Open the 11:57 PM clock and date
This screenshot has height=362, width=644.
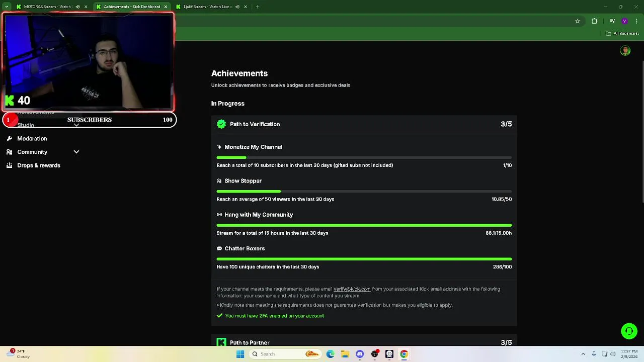(x=629, y=354)
